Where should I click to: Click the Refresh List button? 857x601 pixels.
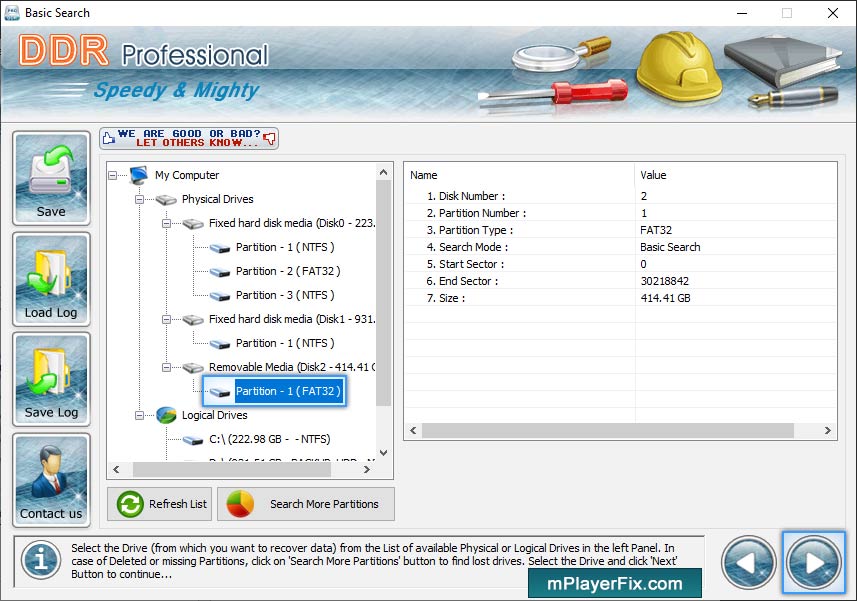(x=160, y=504)
